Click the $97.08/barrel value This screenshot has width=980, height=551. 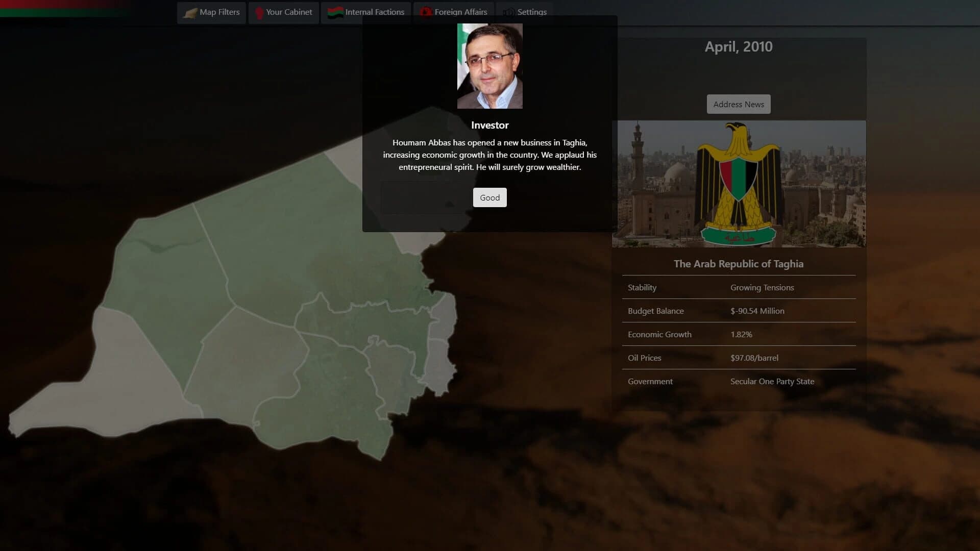pyautogui.click(x=754, y=358)
